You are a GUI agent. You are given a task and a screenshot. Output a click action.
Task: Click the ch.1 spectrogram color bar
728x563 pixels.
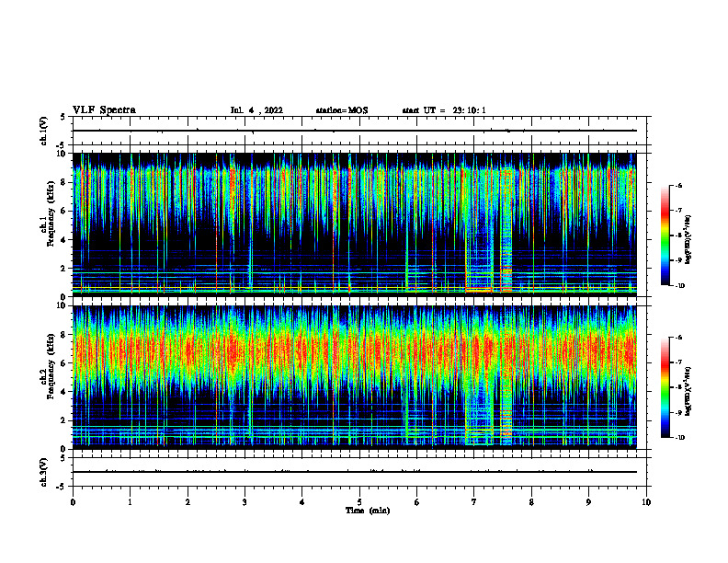(665, 236)
